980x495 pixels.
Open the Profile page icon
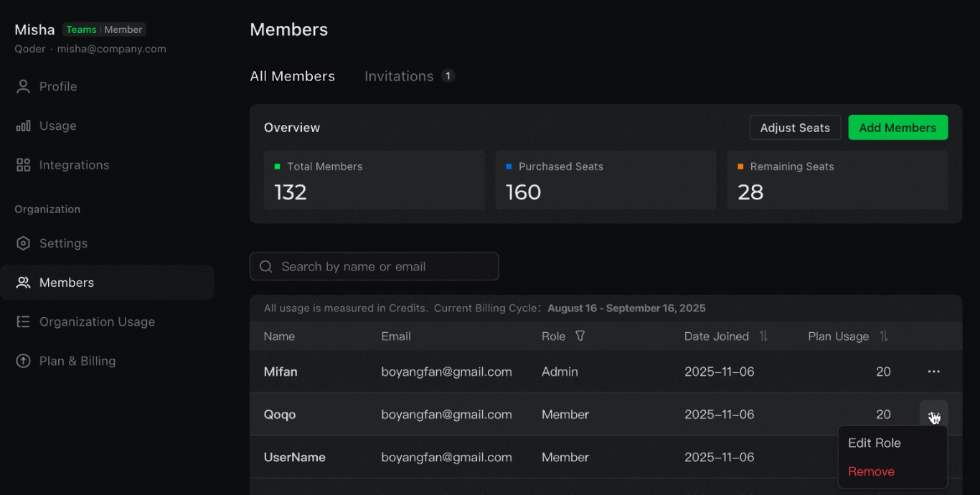[23, 87]
